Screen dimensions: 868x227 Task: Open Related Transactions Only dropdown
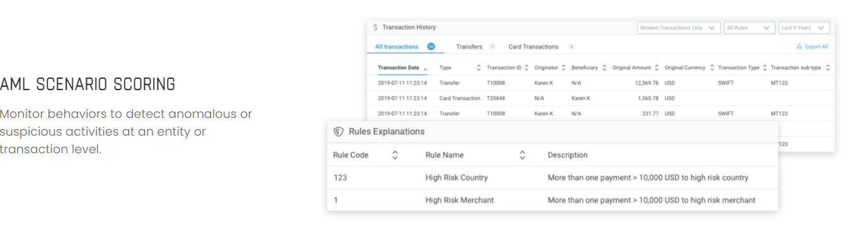click(679, 28)
